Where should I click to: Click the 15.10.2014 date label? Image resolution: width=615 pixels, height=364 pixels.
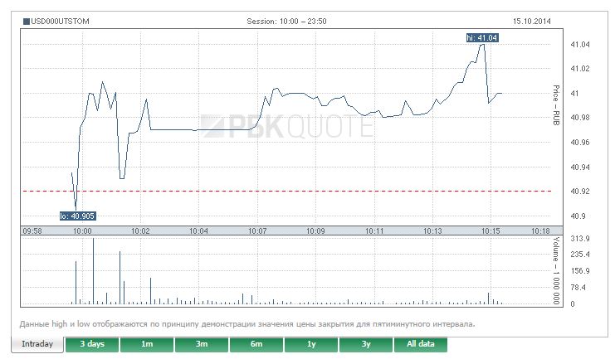533,22
